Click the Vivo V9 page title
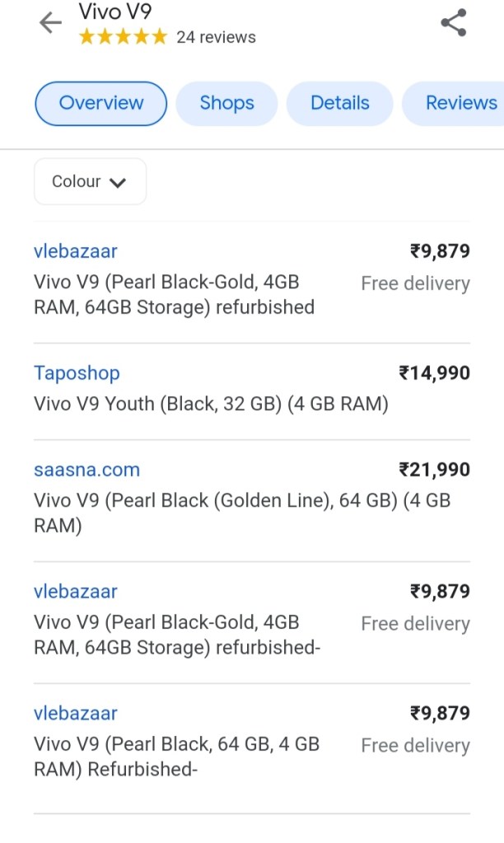504x843 pixels. (x=114, y=12)
